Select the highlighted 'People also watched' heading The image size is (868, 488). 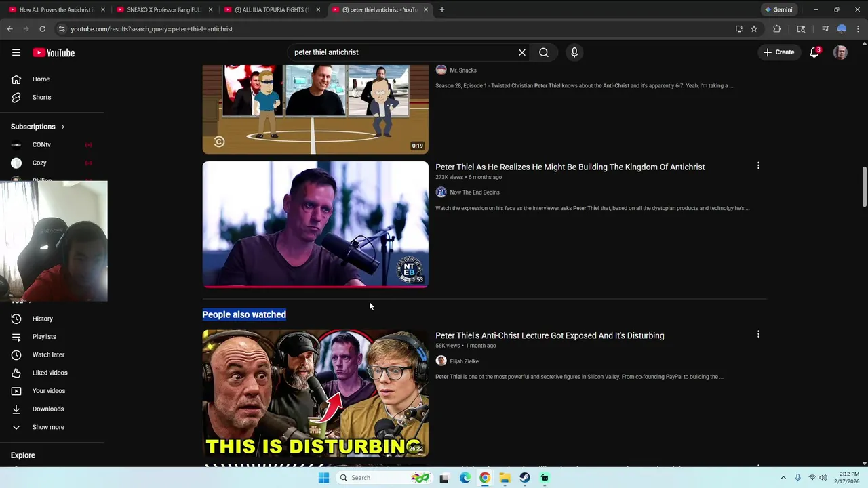coord(244,314)
